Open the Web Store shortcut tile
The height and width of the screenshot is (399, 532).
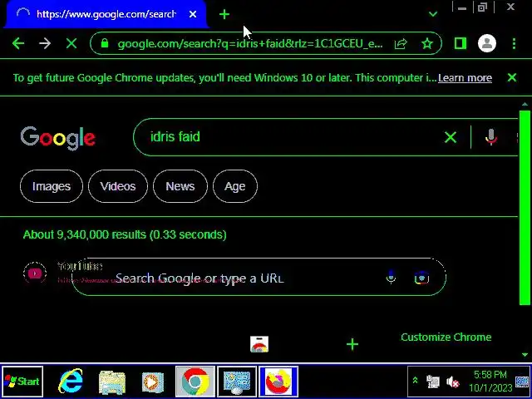tap(259, 344)
